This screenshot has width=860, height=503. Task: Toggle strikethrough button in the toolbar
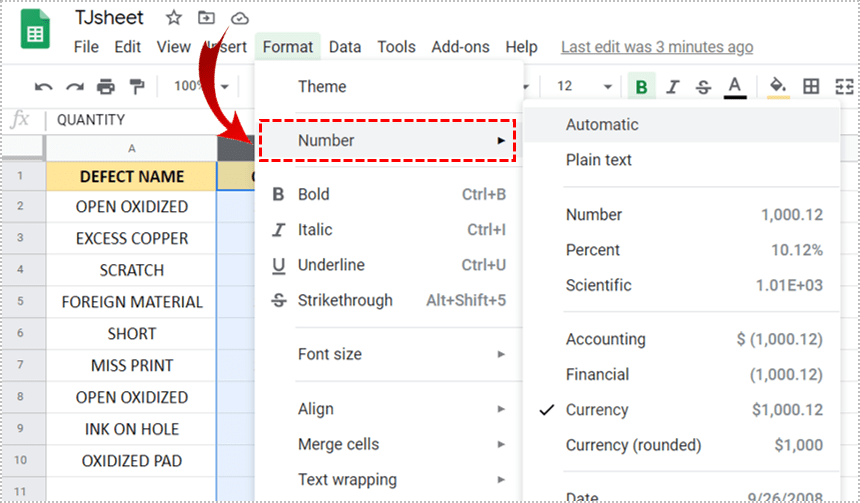(x=703, y=87)
